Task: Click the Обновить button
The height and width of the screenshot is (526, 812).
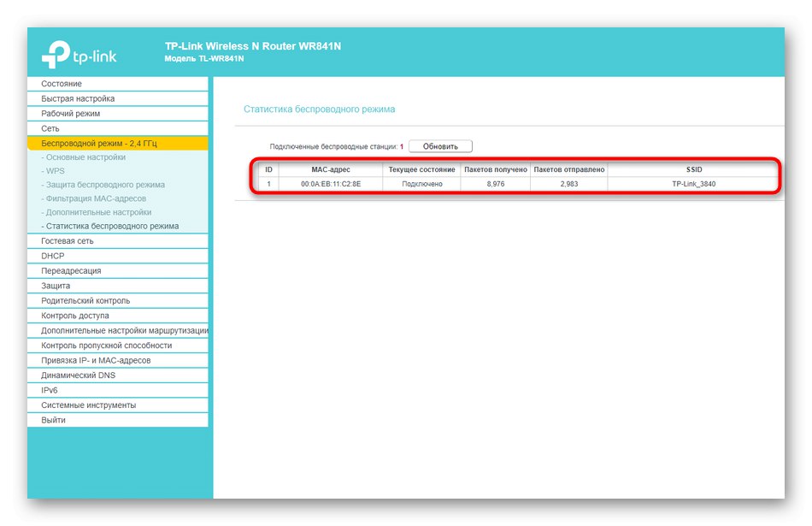Action: pyautogui.click(x=440, y=146)
